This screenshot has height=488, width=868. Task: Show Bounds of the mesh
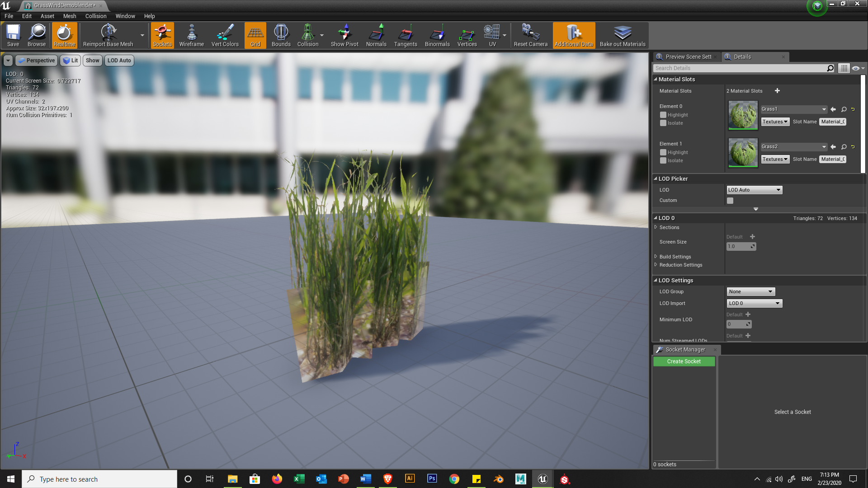point(281,35)
